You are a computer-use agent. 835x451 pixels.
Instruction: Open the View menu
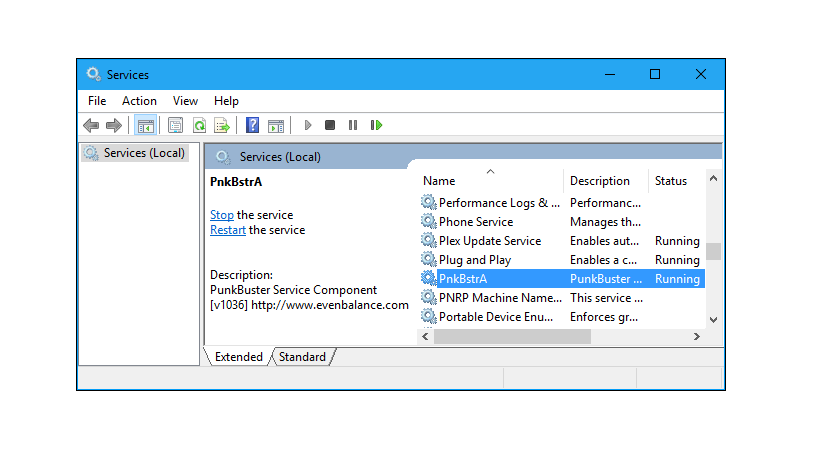[185, 101]
